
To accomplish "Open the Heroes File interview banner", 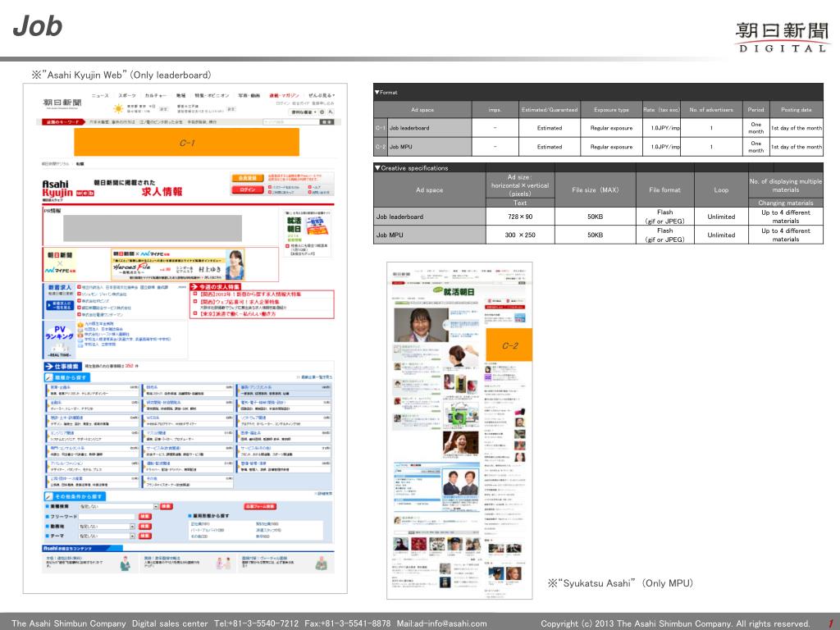I will [178, 264].
